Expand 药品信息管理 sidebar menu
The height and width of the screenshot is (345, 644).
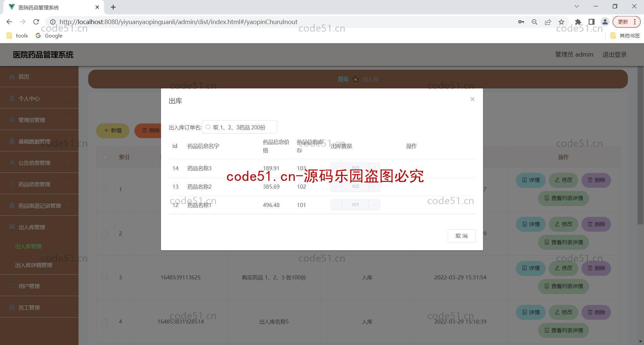point(39,184)
